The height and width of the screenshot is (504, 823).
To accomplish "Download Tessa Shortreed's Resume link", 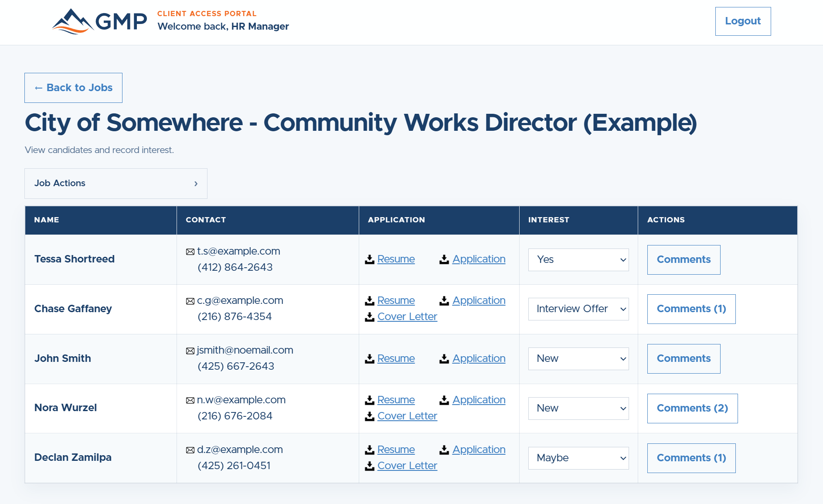I will pyautogui.click(x=396, y=259).
